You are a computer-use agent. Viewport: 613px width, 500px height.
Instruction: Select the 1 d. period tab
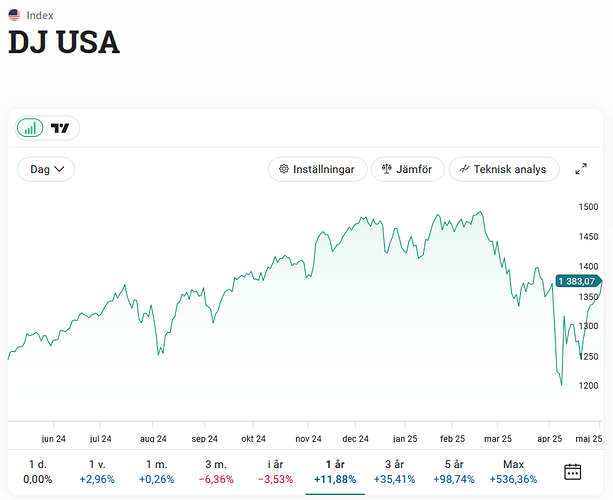(x=38, y=471)
